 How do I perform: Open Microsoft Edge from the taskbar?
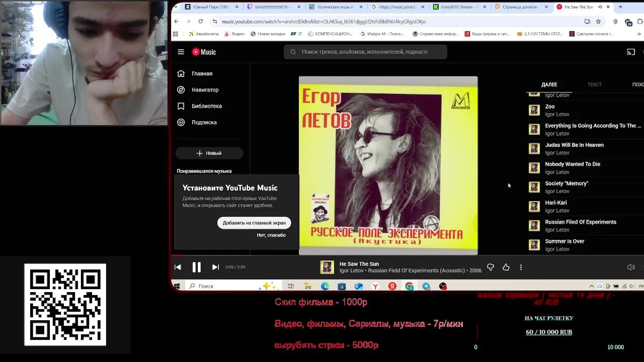(x=325, y=286)
